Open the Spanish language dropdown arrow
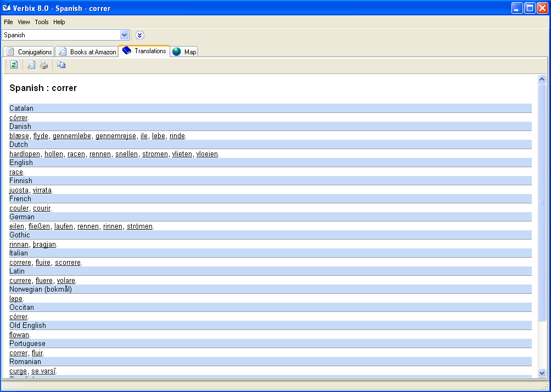The image size is (551, 392). click(124, 35)
